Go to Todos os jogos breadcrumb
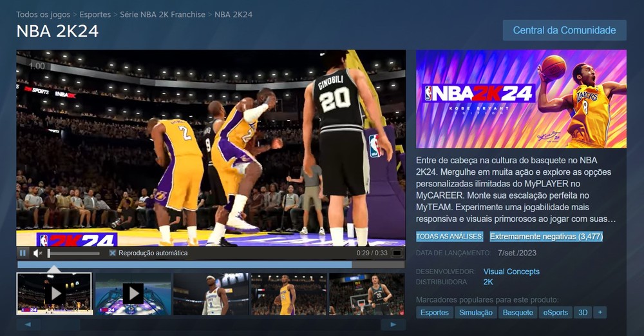This screenshot has height=336, width=644. [x=43, y=14]
